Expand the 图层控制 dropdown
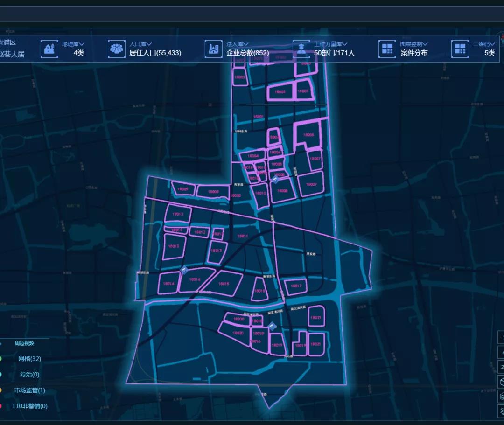 click(x=414, y=44)
